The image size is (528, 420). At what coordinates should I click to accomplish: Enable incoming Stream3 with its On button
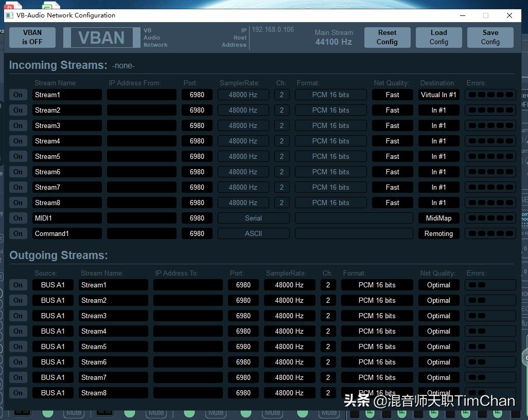[x=18, y=126]
